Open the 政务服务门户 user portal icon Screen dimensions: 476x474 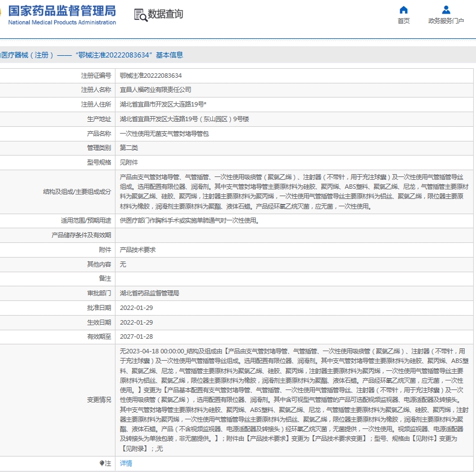[x=446, y=10]
